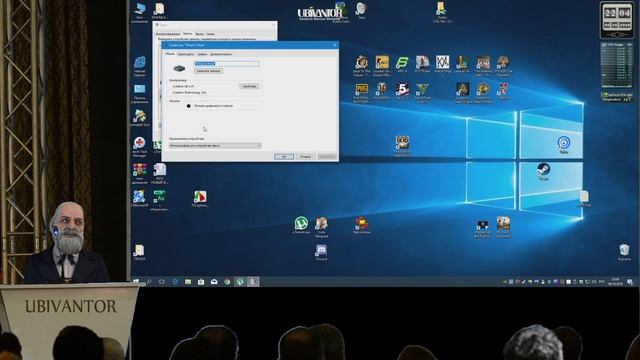The height and width of the screenshot is (360, 640).
Task: Open the Sounds tab in Sound window
Action: [200, 34]
